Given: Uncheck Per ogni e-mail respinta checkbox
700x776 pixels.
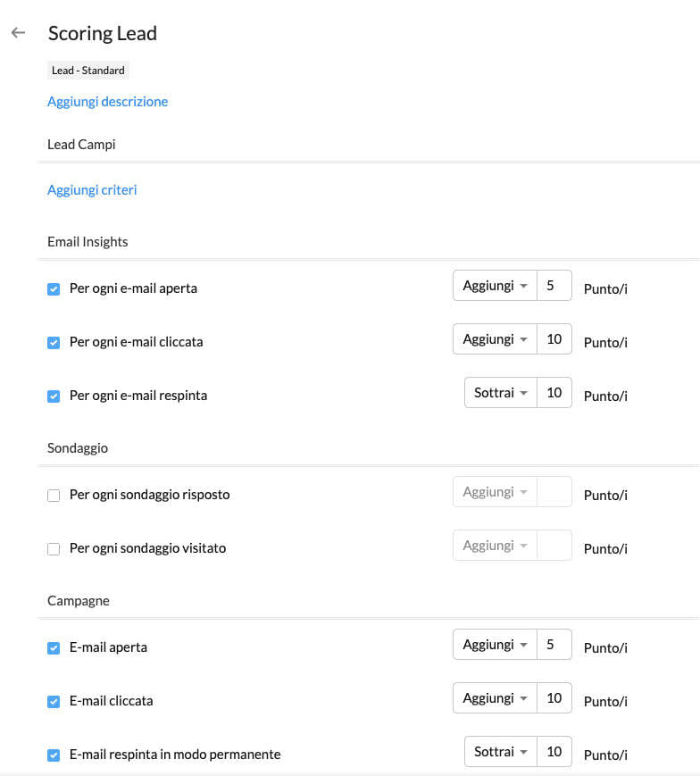Looking at the screenshot, I should (x=54, y=396).
